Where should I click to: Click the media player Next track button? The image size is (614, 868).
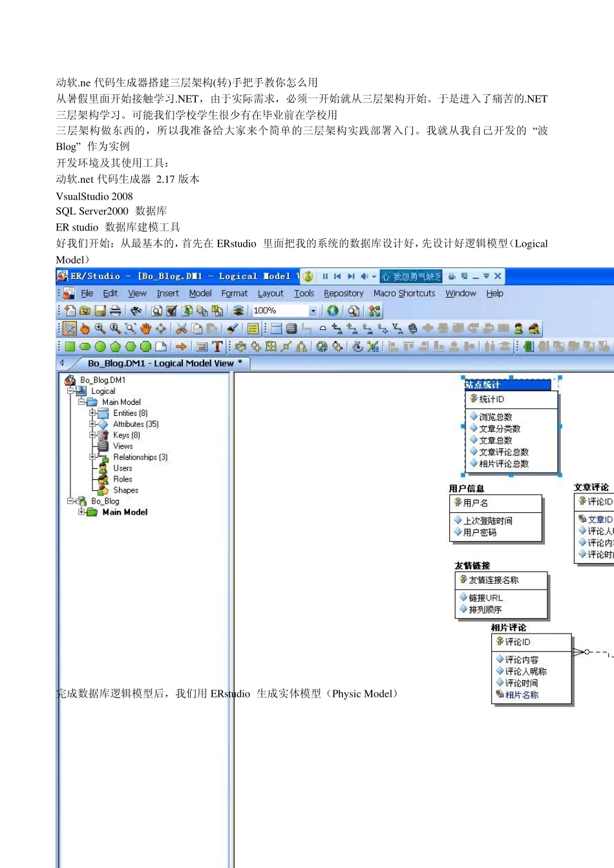click(x=351, y=276)
